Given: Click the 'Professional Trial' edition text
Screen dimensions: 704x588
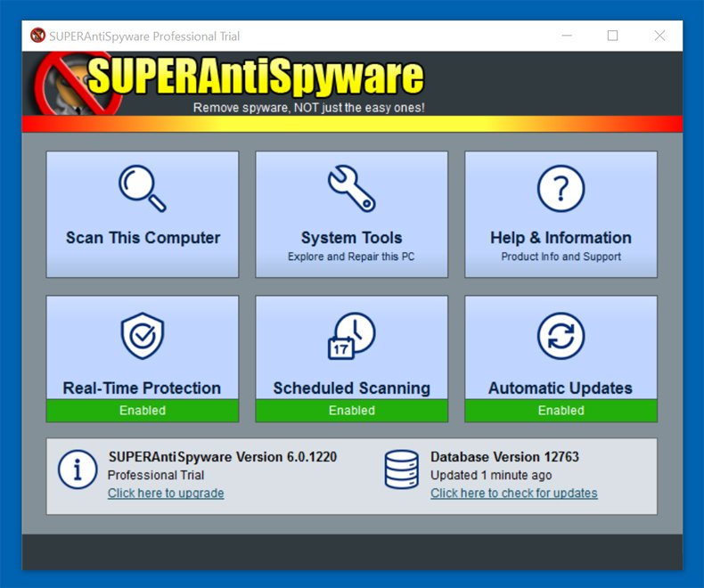Looking at the screenshot, I should (x=156, y=475).
